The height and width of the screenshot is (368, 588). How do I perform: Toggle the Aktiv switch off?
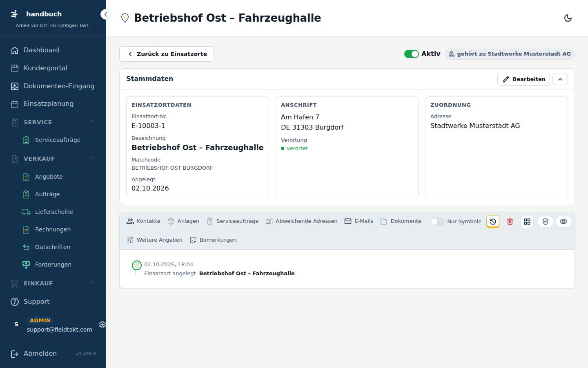(x=411, y=54)
